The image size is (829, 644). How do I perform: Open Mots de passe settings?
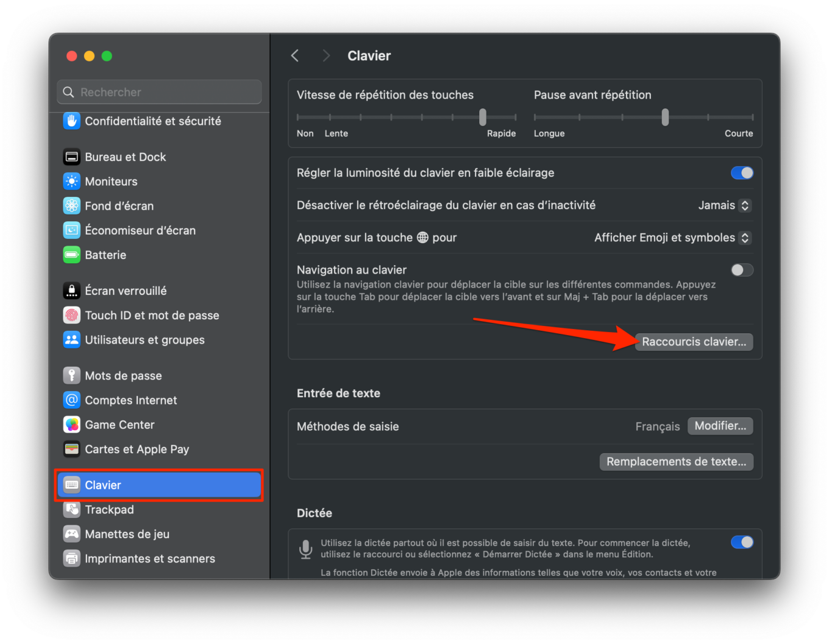159,375
